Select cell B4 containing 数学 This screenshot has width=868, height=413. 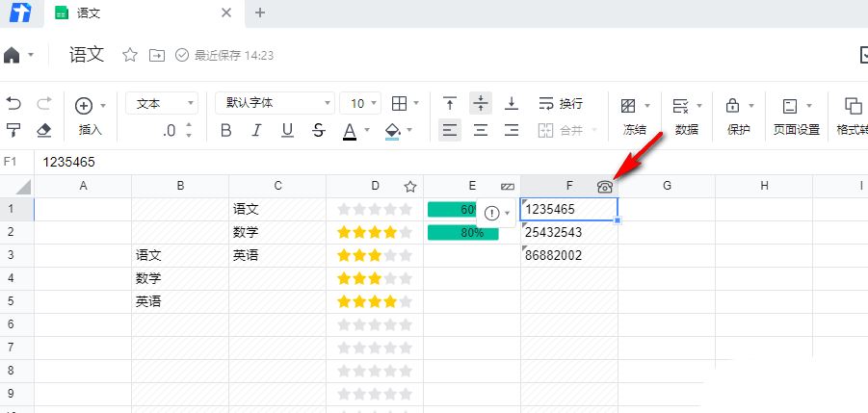tap(180, 278)
